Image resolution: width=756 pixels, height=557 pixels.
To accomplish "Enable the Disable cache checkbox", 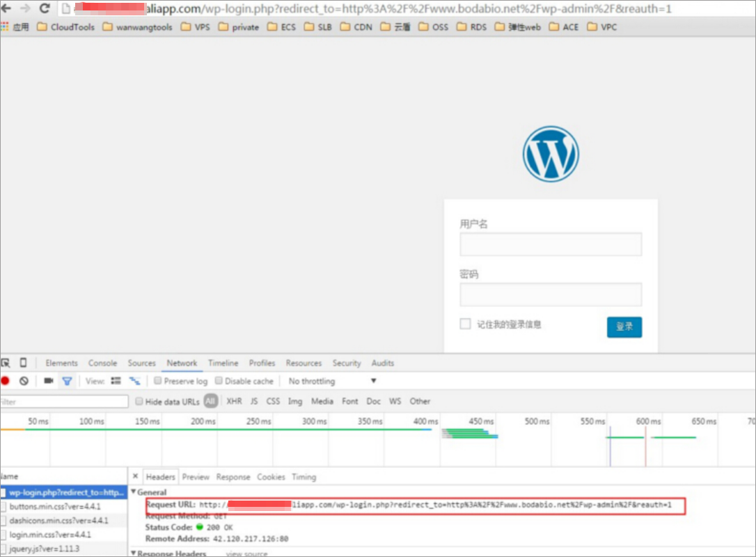I will (x=219, y=381).
